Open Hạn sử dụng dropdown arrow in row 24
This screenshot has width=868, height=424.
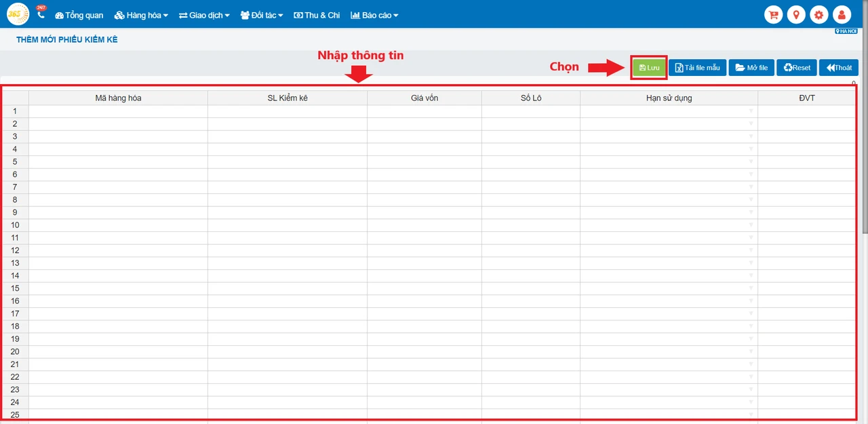(x=751, y=402)
